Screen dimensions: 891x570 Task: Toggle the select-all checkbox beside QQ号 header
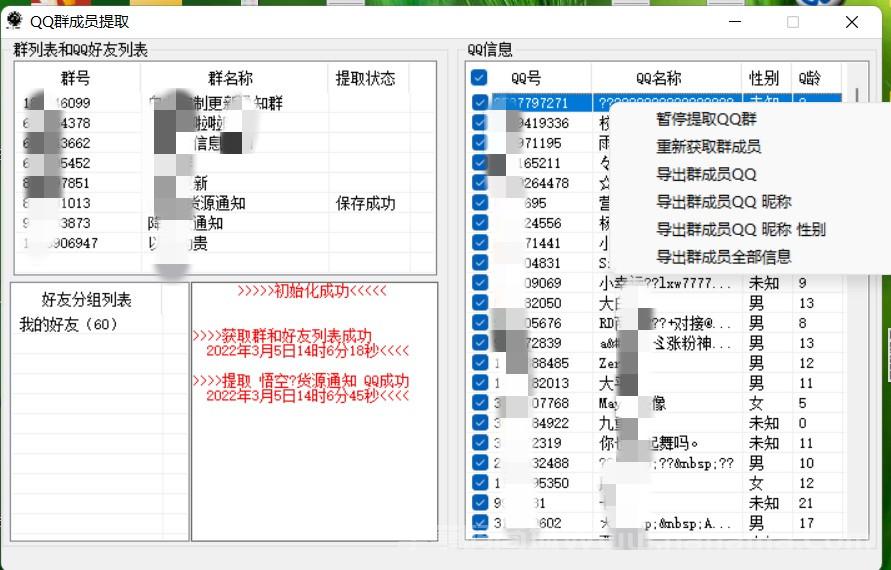point(479,77)
